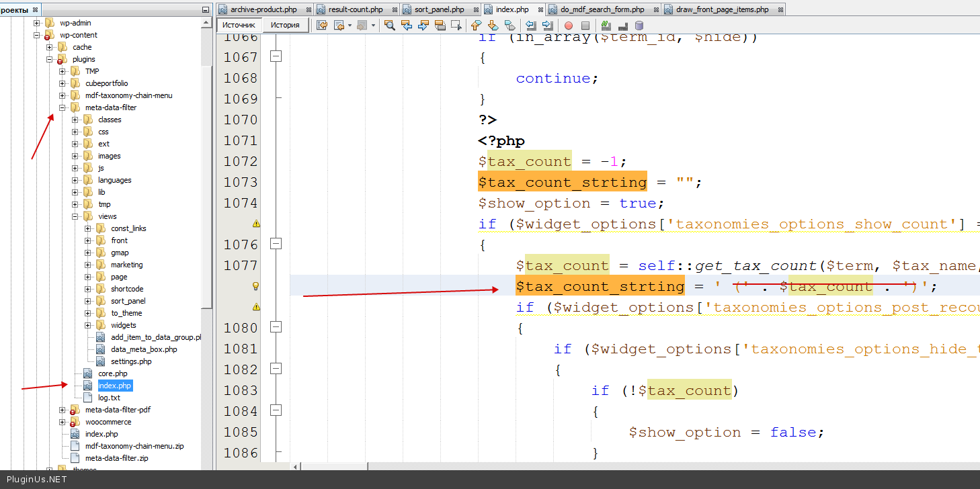
Task: Open core.php in the project tree
Action: (112, 373)
